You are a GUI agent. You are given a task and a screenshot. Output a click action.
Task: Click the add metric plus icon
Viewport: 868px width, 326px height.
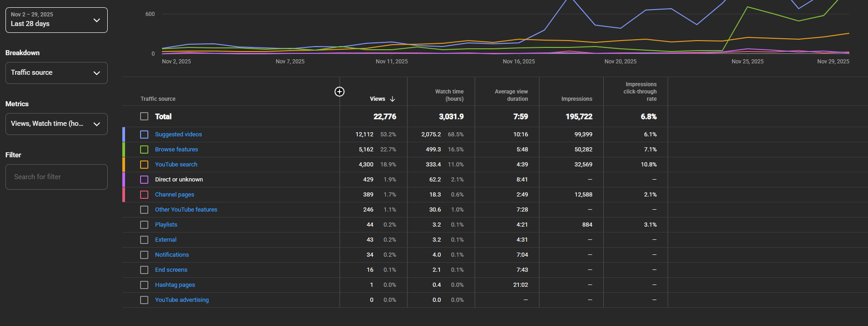pyautogui.click(x=340, y=92)
